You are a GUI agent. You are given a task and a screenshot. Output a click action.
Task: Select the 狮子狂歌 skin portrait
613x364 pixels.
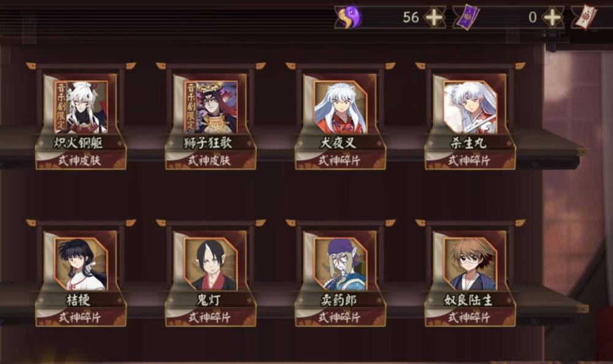[x=211, y=107]
